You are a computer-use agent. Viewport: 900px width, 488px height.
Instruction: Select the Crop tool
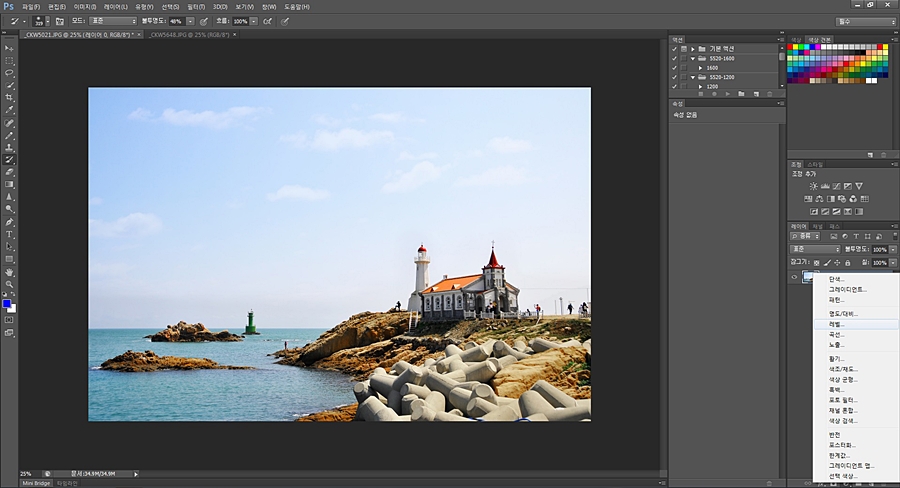9,98
